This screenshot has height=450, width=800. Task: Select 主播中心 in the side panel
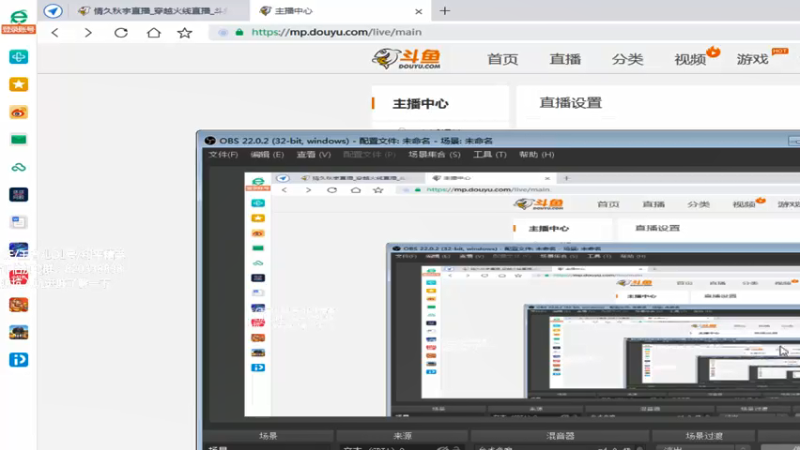(x=420, y=104)
